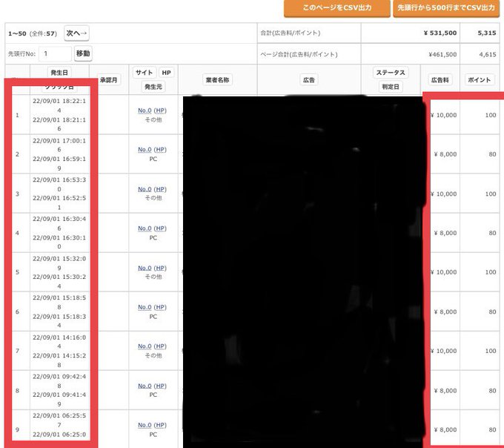Select 合計(広告料/ポイント) label
504x448 pixels.
(291, 33)
